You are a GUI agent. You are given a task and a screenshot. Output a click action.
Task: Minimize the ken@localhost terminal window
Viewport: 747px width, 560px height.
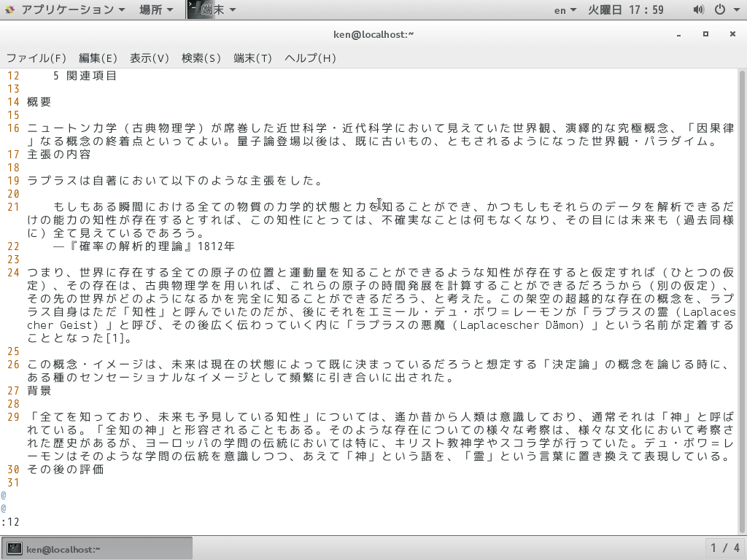coord(678,34)
